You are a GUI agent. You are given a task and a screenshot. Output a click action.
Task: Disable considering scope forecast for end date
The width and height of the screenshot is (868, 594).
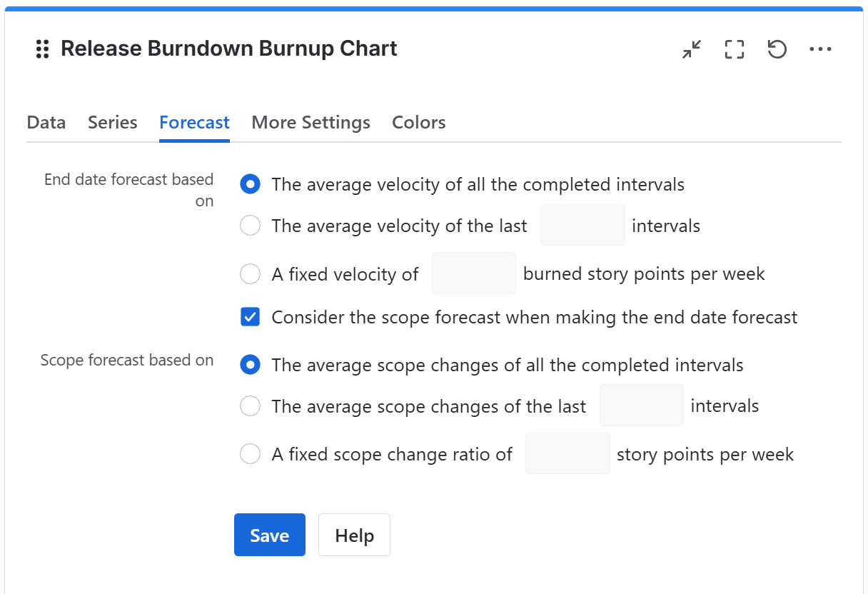click(x=250, y=316)
